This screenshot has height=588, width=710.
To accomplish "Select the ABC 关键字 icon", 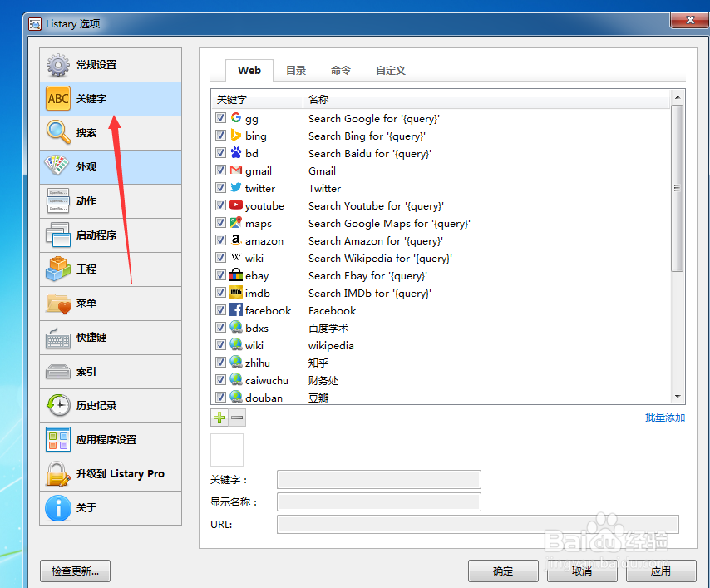I will tap(58, 99).
